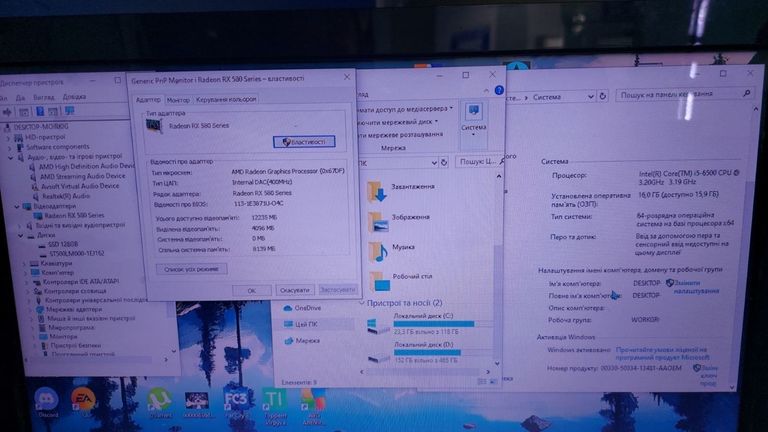
Task: Click the blue help icon in Device Manager toolbar
Action: click(40, 111)
